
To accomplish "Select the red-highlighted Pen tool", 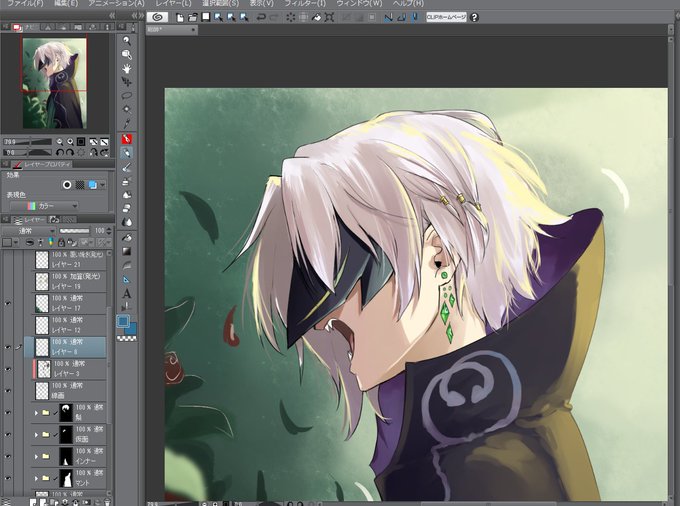I will (127, 139).
